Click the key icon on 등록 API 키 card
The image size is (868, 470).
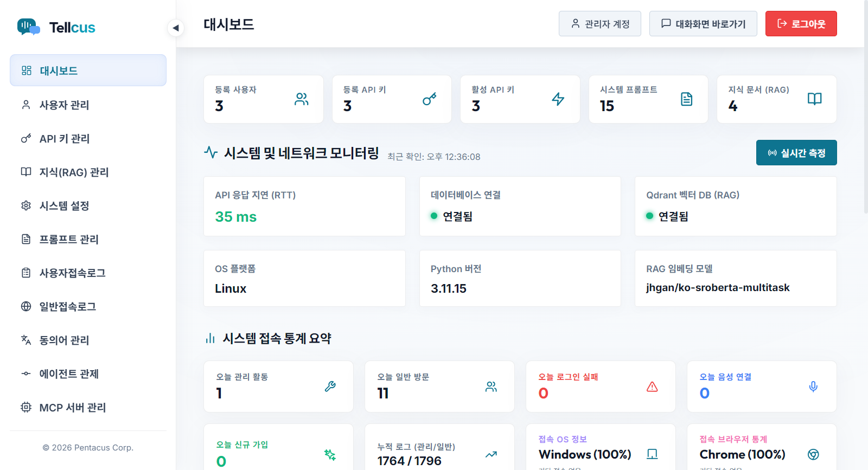430,99
